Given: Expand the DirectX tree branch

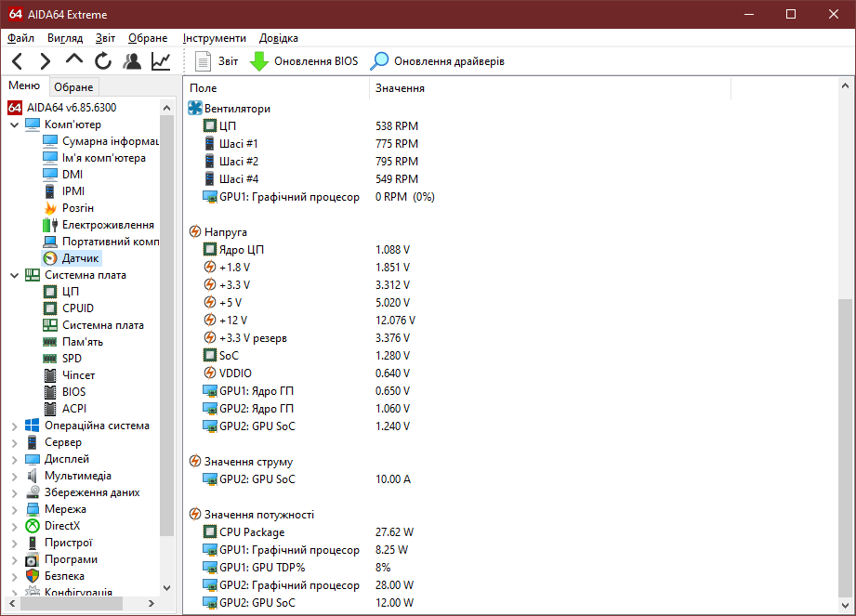Looking at the screenshot, I should [x=15, y=527].
